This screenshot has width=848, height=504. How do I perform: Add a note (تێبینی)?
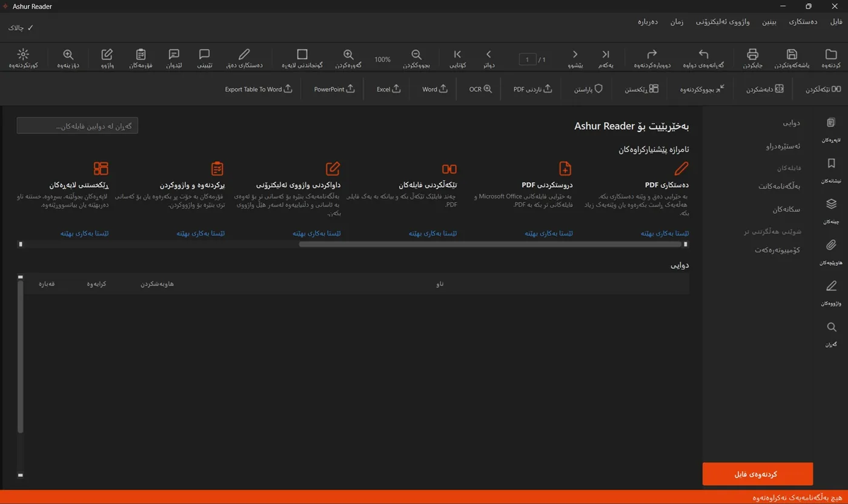204,58
